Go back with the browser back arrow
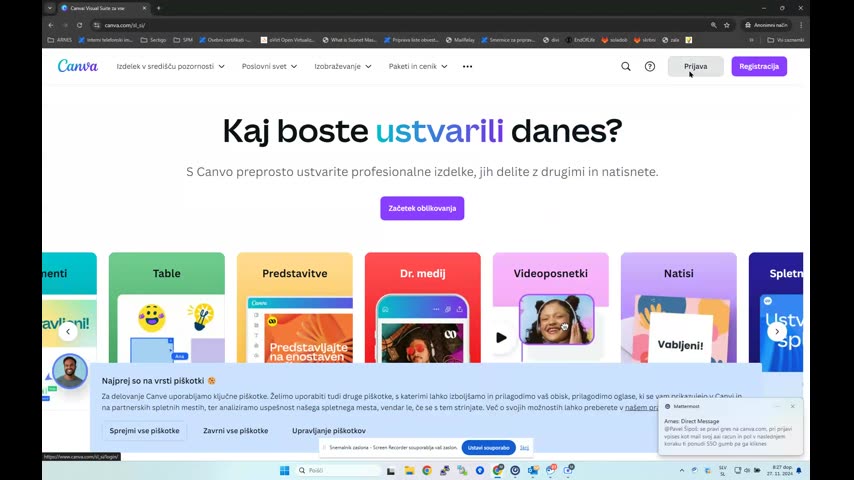The height and width of the screenshot is (480, 854). point(51,25)
